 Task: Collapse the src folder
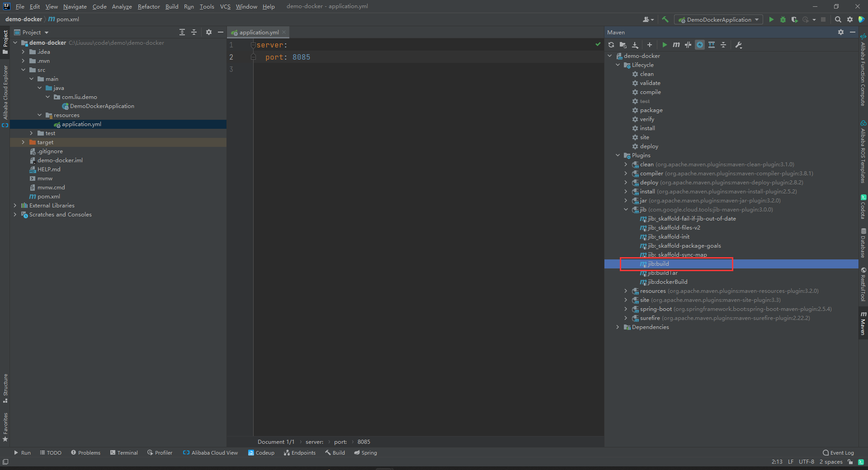(23, 70)
